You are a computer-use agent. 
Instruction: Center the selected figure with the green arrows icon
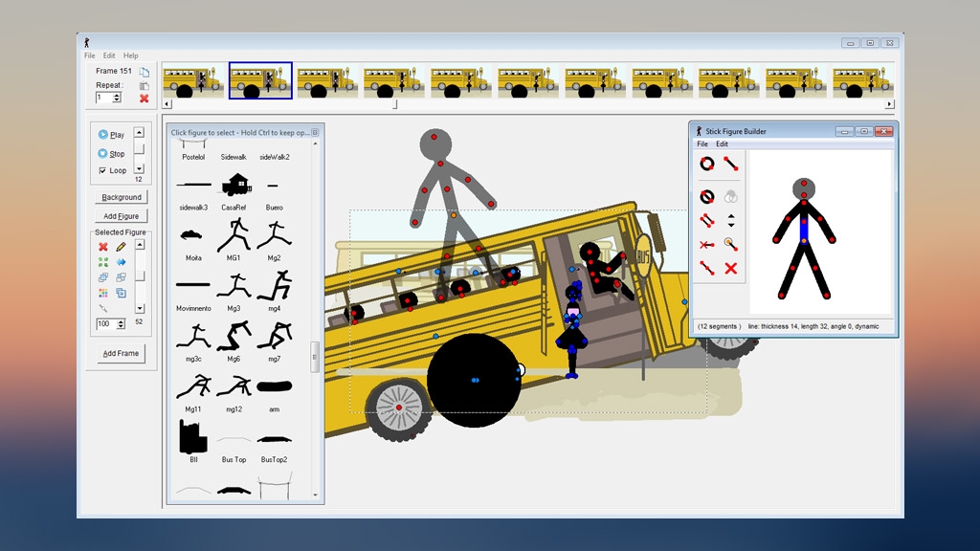coord(103,262)
